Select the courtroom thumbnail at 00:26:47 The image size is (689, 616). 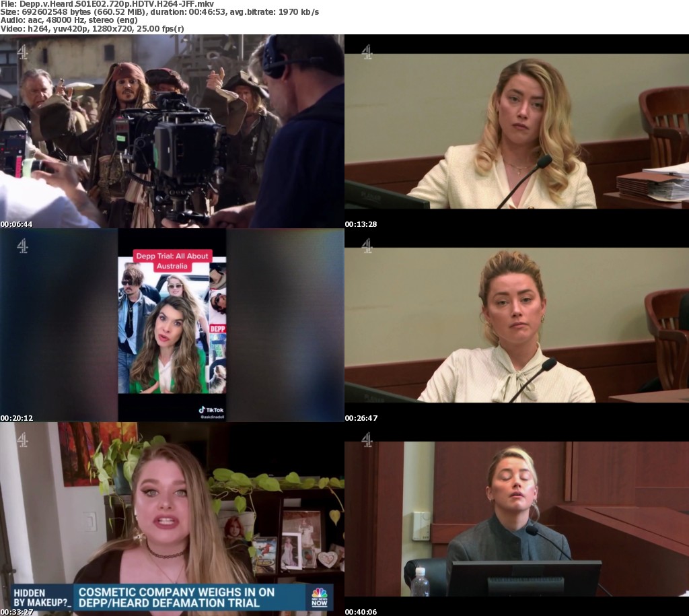pyautogui.click(x=516, y=325)
